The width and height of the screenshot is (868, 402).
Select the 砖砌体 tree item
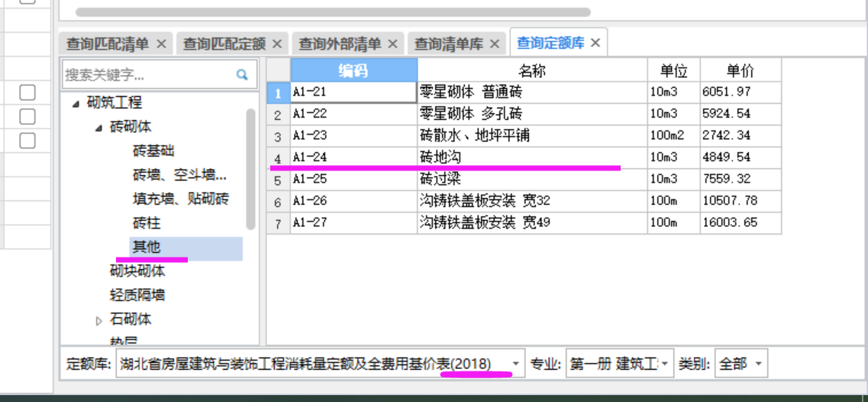point(131,127)
